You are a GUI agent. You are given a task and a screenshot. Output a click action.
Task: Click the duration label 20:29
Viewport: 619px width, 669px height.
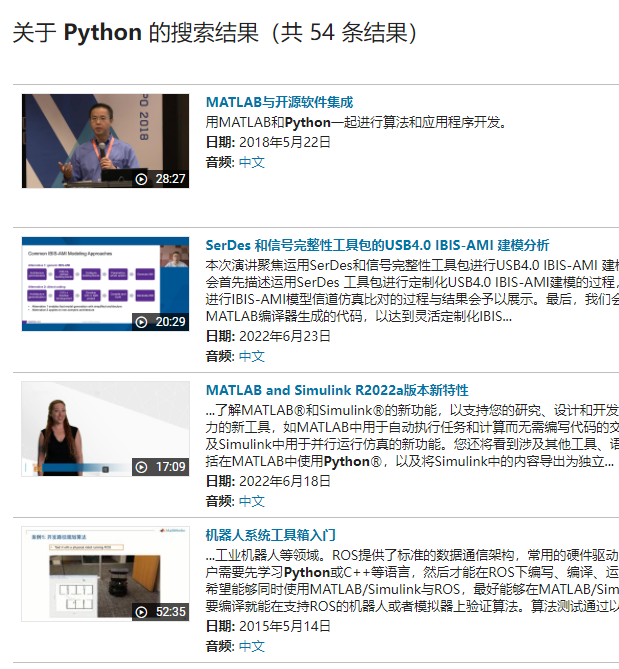coord(170,322)
